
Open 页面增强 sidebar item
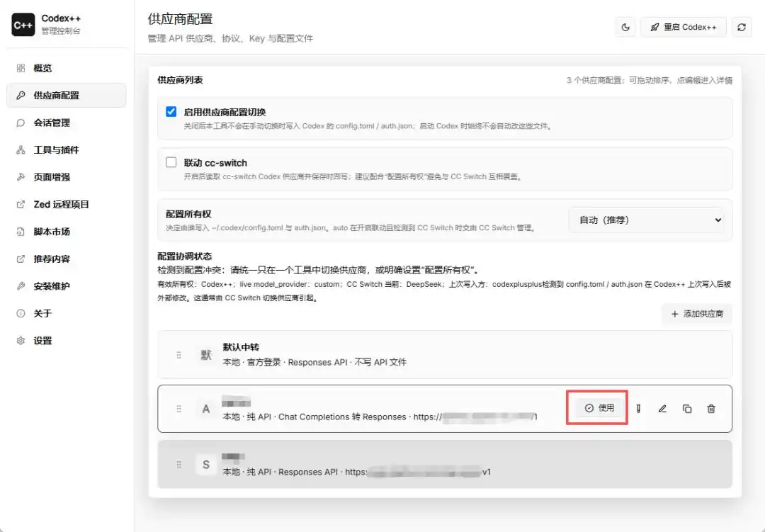[67, 177]
